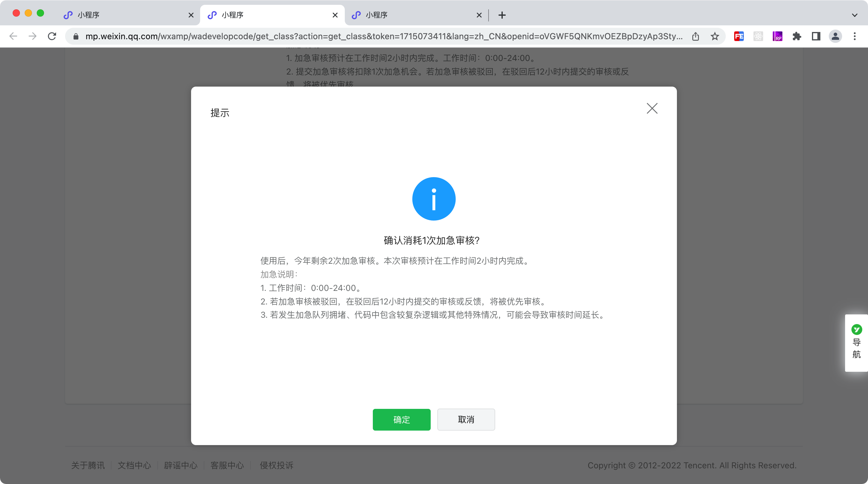
Task: Open the Axure RP extension icon
Action: pos(777,36)
